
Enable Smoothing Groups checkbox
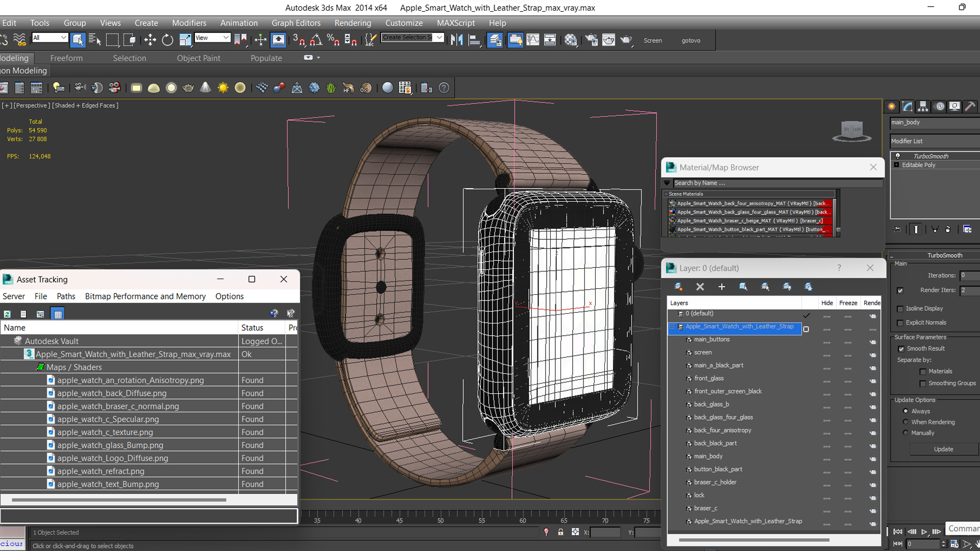coord(922,383)
